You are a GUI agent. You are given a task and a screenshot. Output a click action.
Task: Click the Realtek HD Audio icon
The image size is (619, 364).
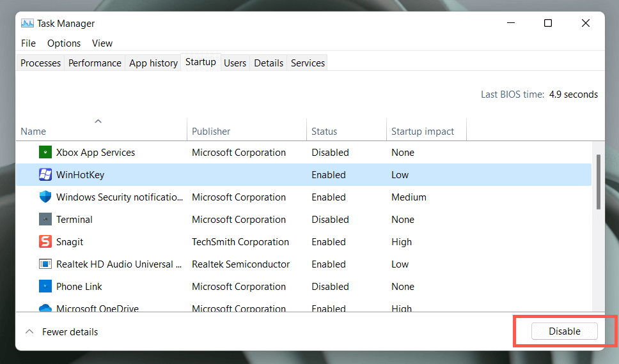(x=45, y=264)
